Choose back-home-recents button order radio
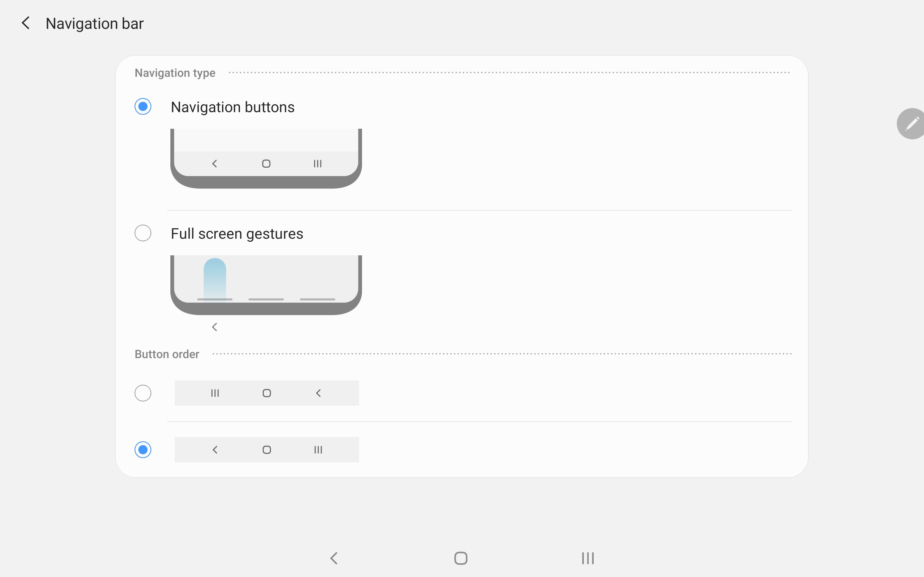This screenshot has width=924, height=577. (143, 450)
